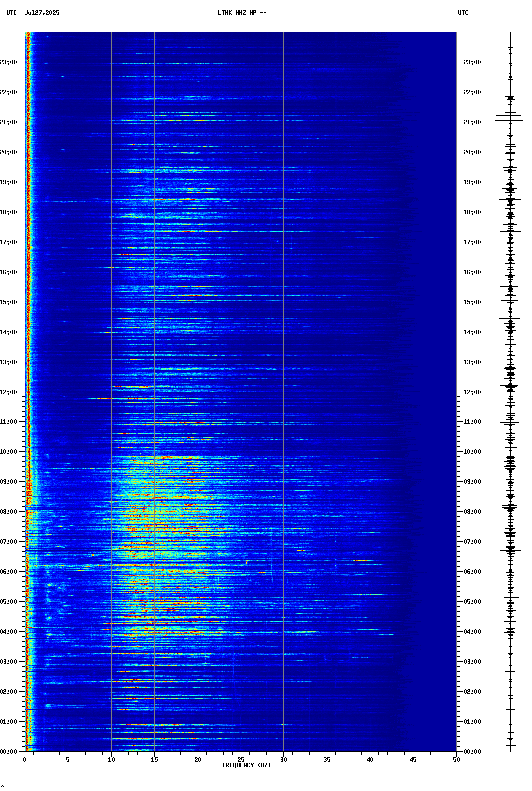Select the FREQUENCY (HZ) axis title
Viewport: 532px width, 791px height.
pos(247,765)
